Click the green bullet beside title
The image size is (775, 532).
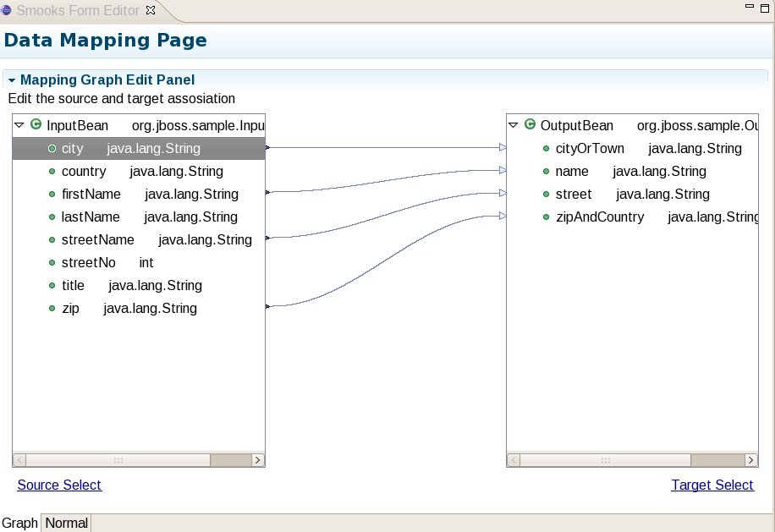tap(52, 286)
